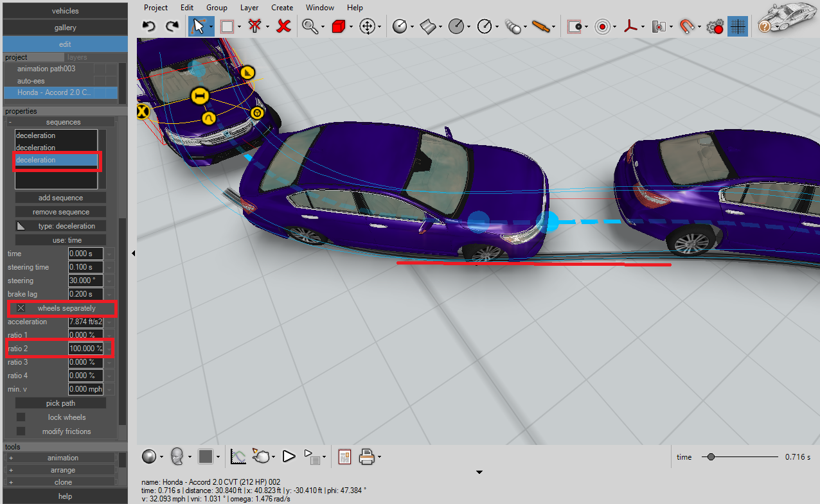
Task: Click the yellow triangle handle near the car roof
Action: point(249,73)
